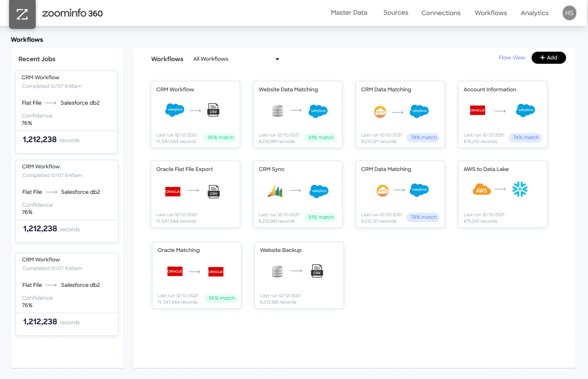The image size is (588, 379).
Task: Click the Recent Jobs heading
Action: [x=37, y=59]
